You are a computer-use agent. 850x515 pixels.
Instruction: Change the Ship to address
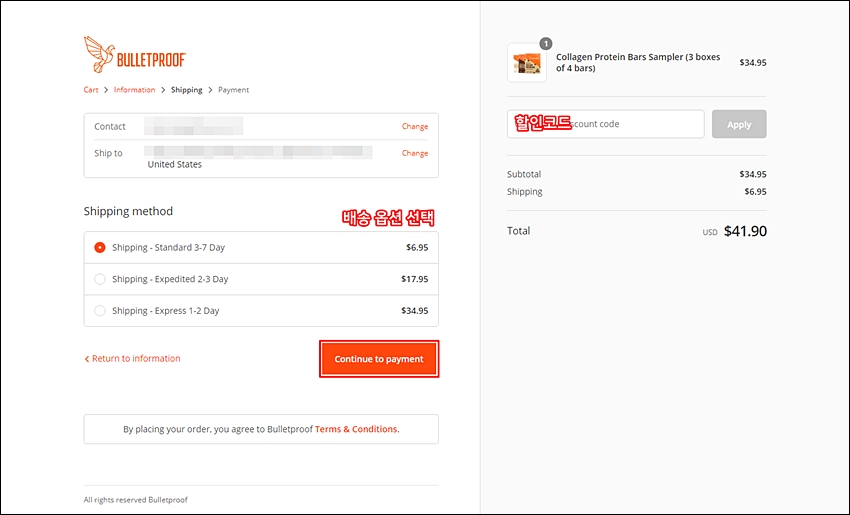tap(415, 153)
